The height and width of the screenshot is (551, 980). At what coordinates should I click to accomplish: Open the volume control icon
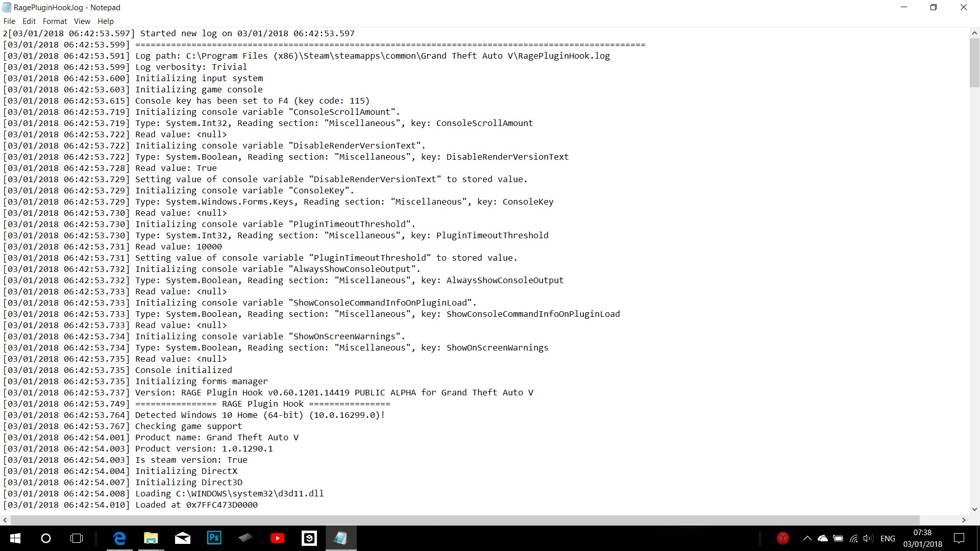pyautogui.click(x=868, y=538)
